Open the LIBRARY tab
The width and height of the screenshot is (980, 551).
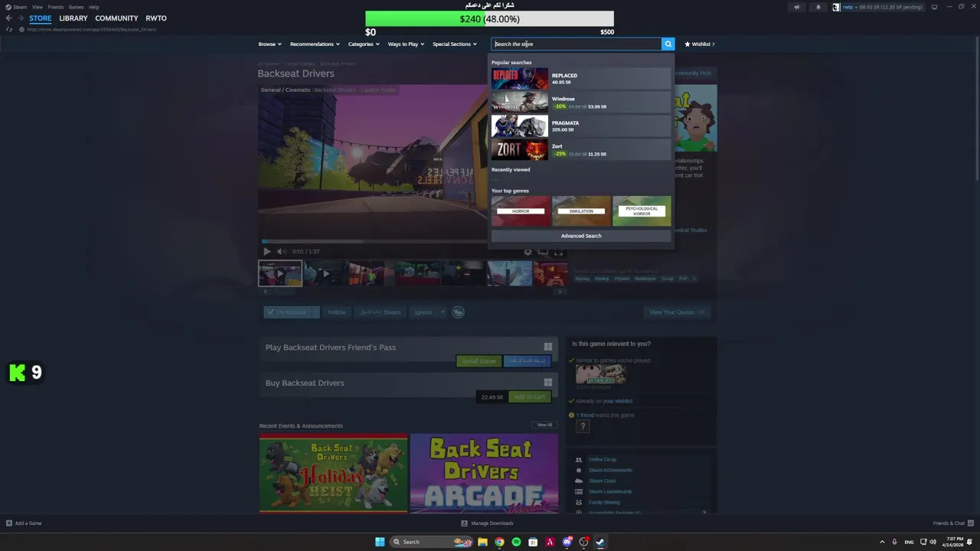point(73,18)
